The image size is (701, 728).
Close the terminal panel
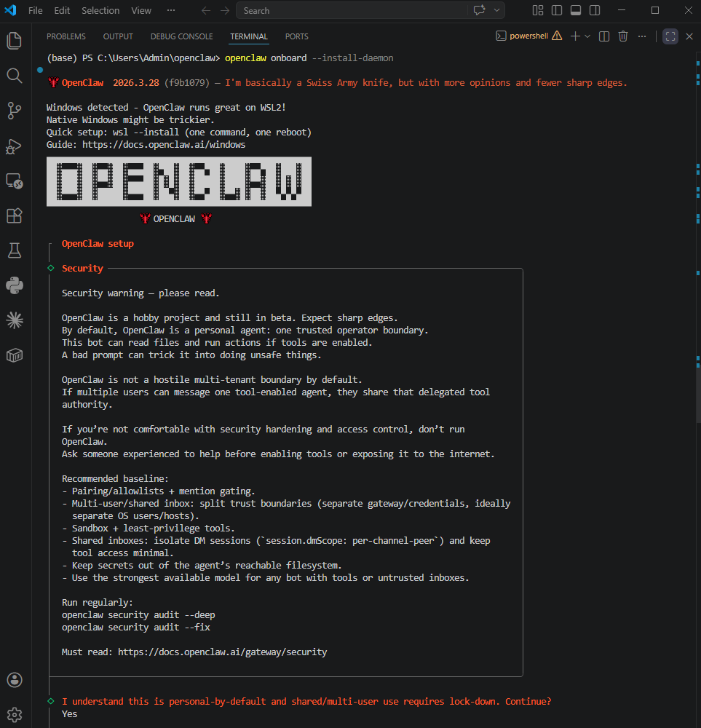coord(689,36)
